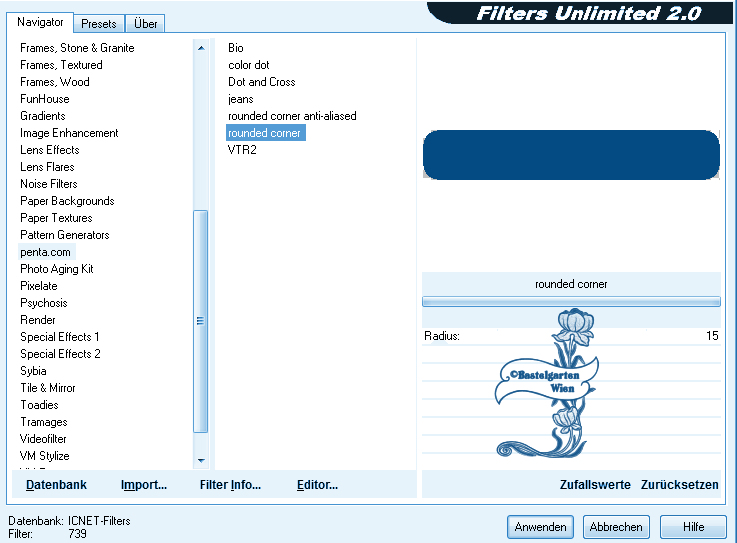
Task: Open the Über tab
Action: tap(145, 24)
